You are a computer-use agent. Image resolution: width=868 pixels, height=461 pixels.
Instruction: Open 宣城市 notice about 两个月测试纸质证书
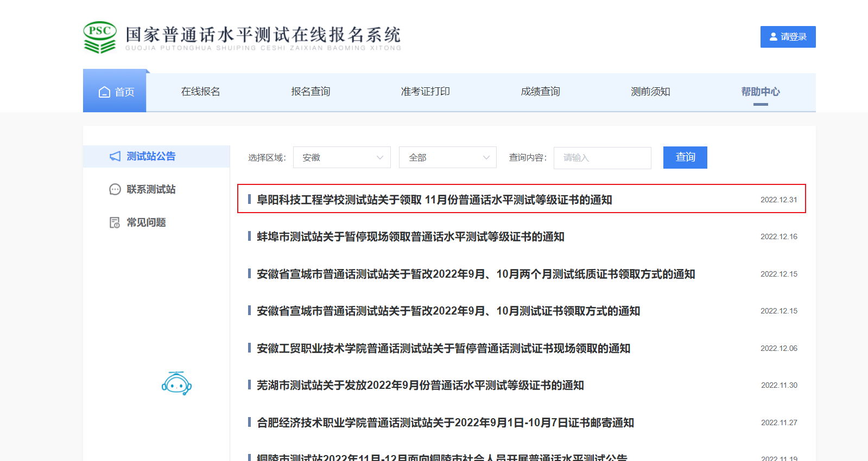click(x=476, y=274)
